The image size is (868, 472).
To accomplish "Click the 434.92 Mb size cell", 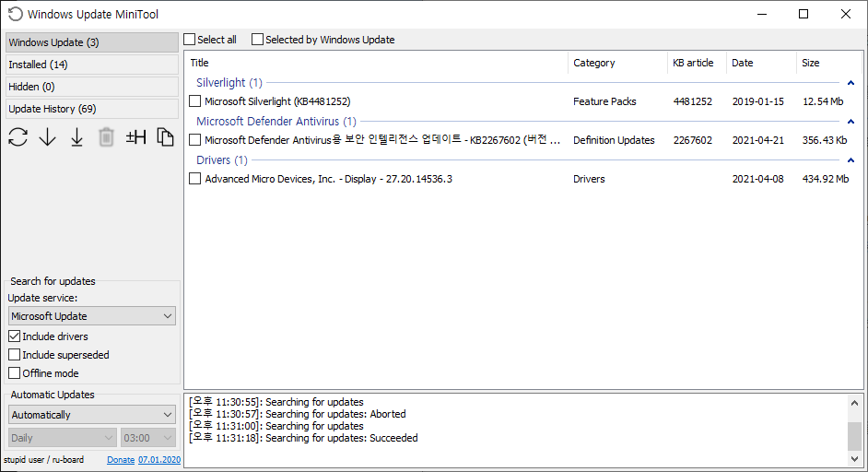I will (x=826, y=179).
